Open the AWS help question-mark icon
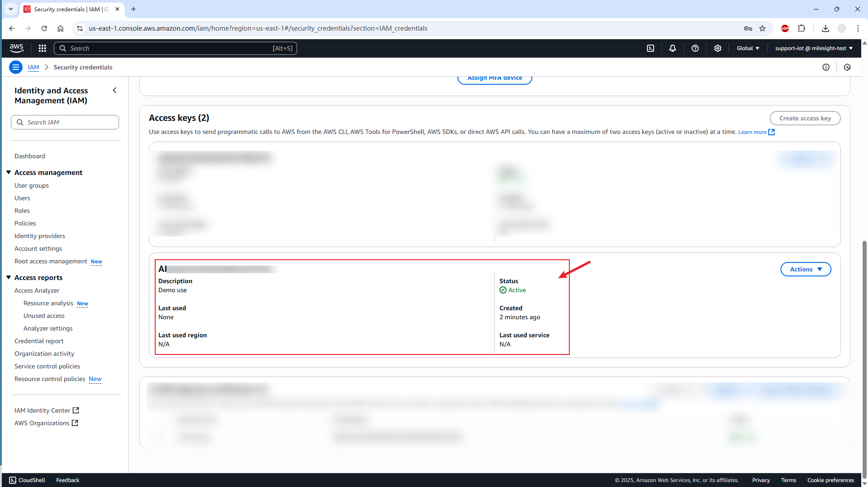 coord(695,48)
